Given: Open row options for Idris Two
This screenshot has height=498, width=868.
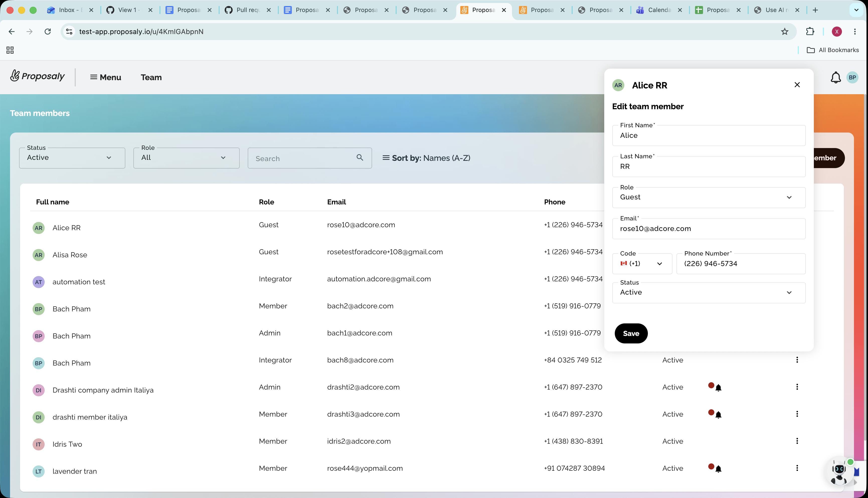Looking at the screenshot, I should pos(797,441).
